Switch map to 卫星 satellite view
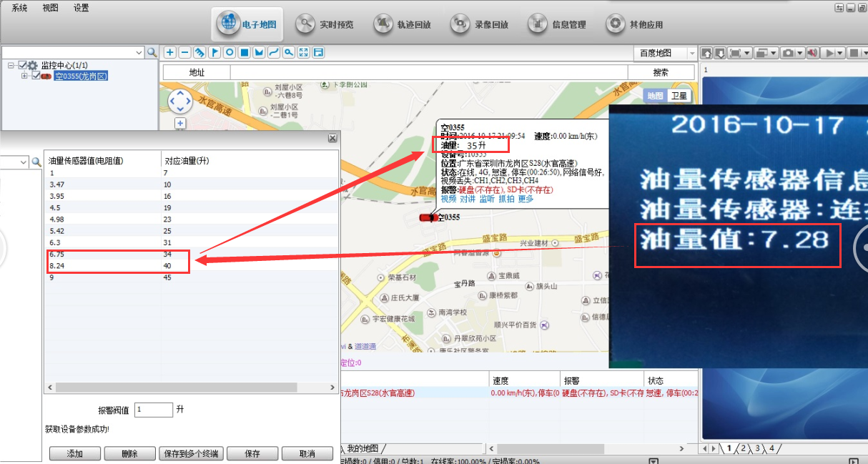 point(679,96)
